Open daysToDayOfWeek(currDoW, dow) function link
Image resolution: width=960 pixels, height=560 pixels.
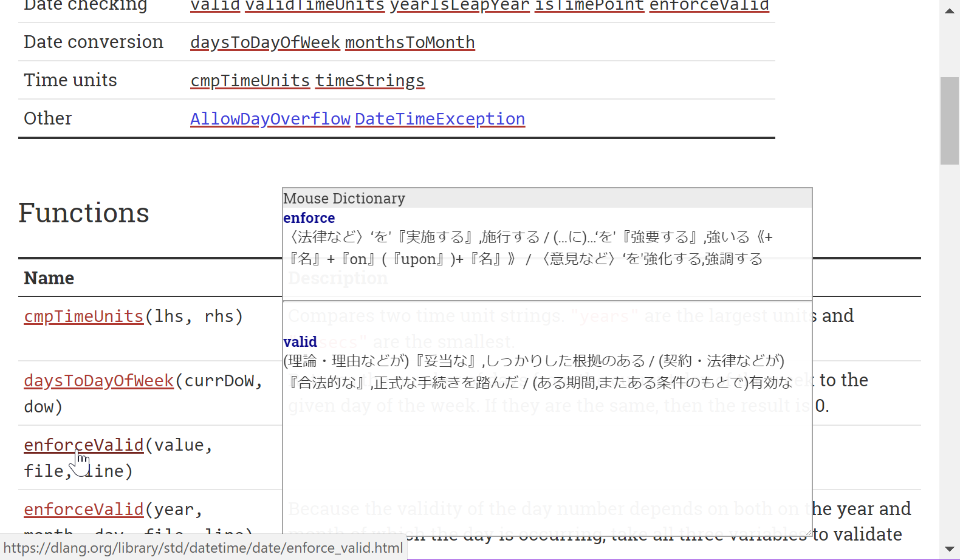coord(99,381)
